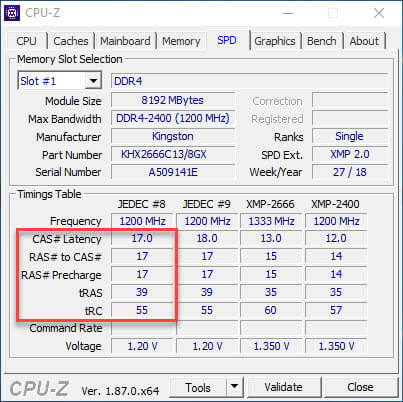
Task: Expand the Tools button dropdown arrow
Action: pos(235,387)
